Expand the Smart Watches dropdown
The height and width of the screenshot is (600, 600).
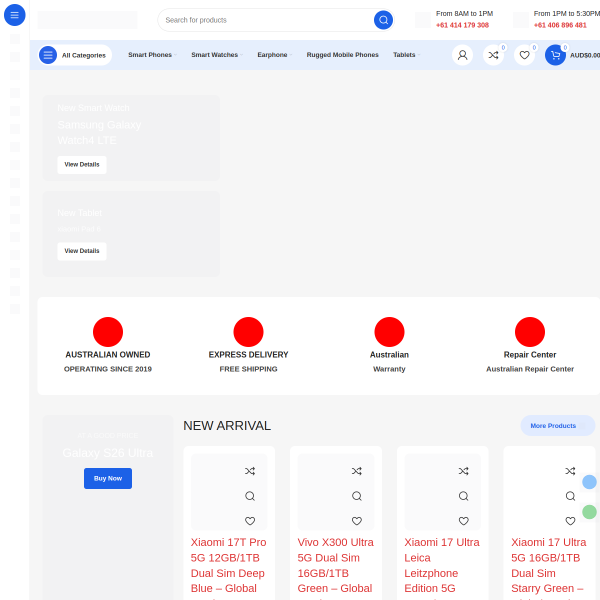tap(217, 55)
